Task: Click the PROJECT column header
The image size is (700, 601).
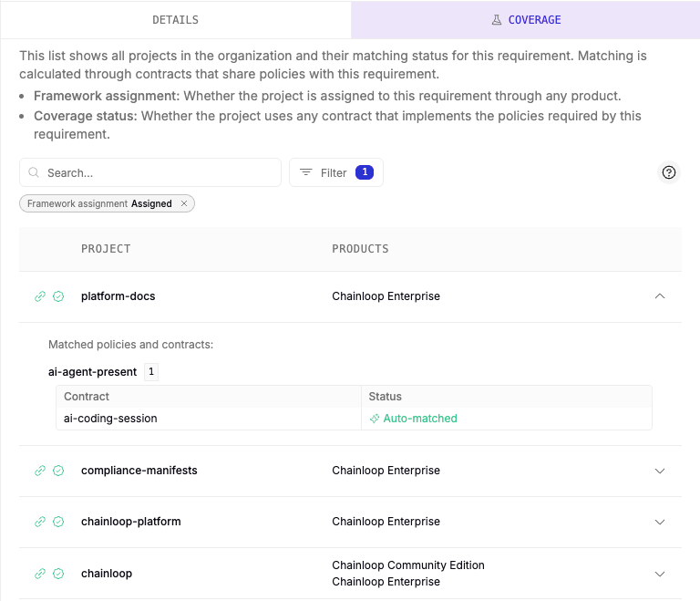Action: click(106, 249)
